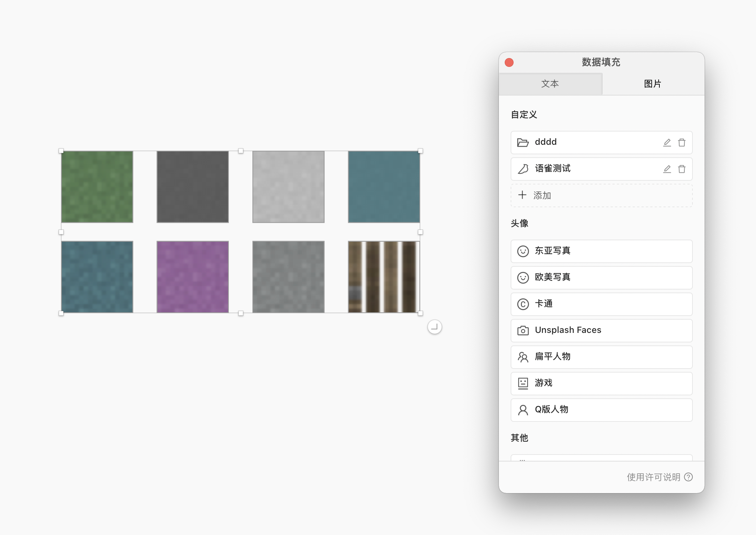Click trash icon next to 语雀测试
The height and width of the screenshot is (535, 756).
(681, 169)
